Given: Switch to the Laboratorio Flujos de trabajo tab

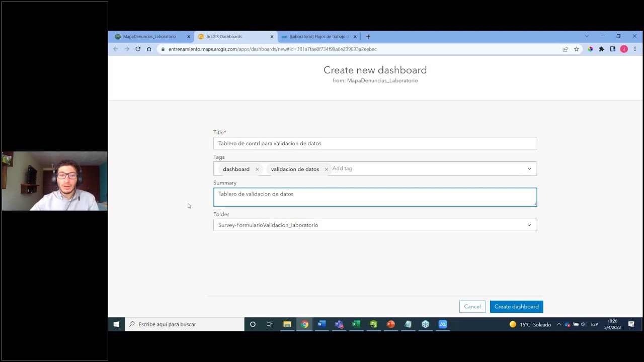Looking at the screenshot, I should (319, 37).
